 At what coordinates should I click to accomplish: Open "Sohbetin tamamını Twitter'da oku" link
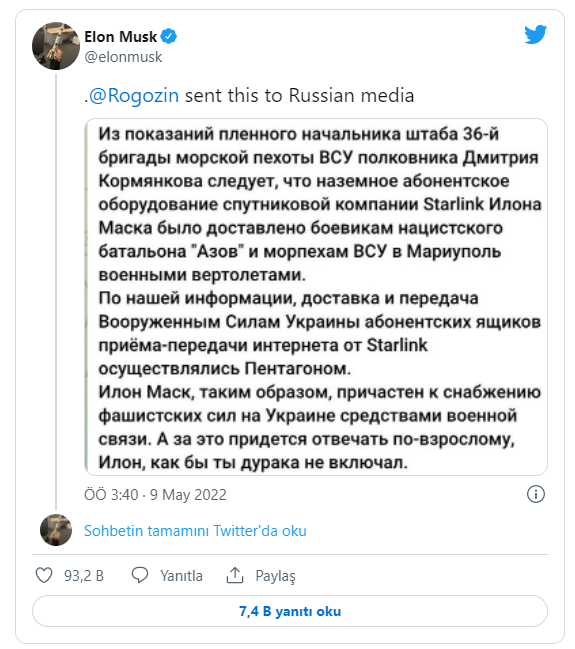pyautogui.click(x=195, y=531)
